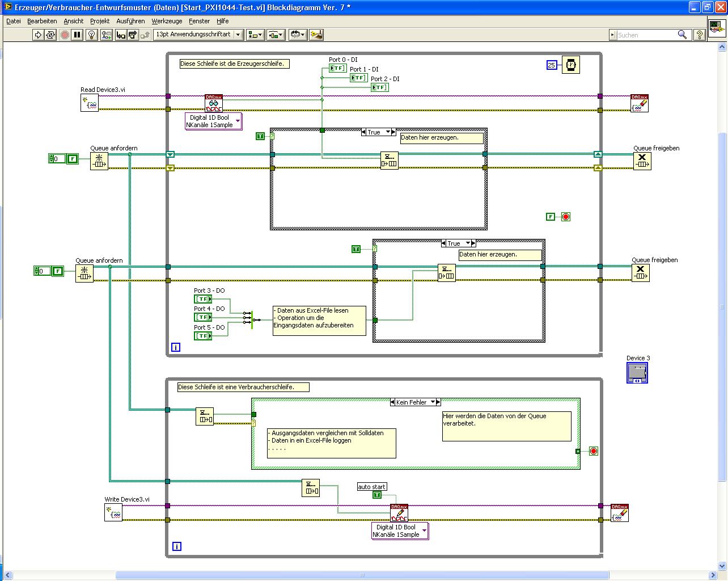Select the upper Queue anfordern node
This screenshot has height=581, width=728.
click(x=99, y=161)
